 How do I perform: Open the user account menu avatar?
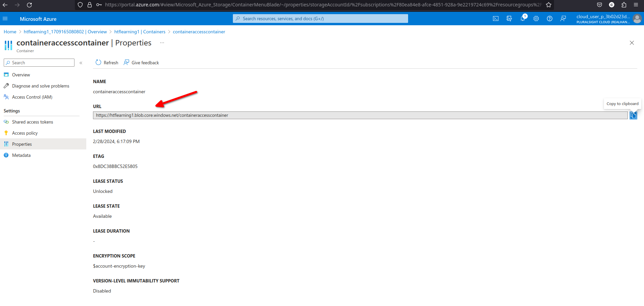point(637,19)
